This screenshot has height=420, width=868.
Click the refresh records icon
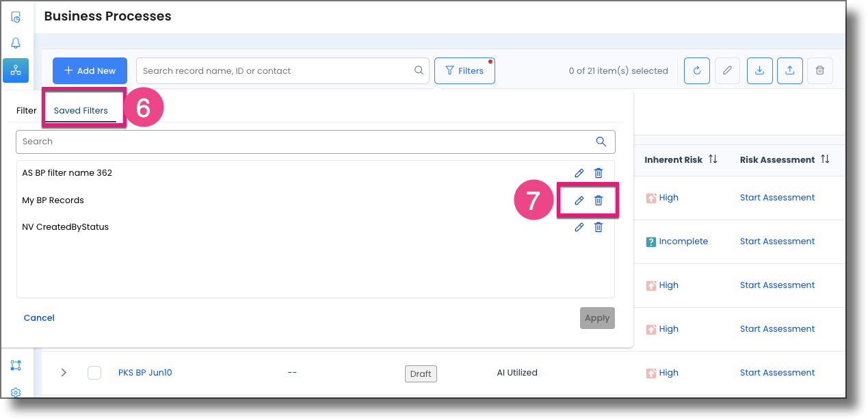(x=697, y=70)
